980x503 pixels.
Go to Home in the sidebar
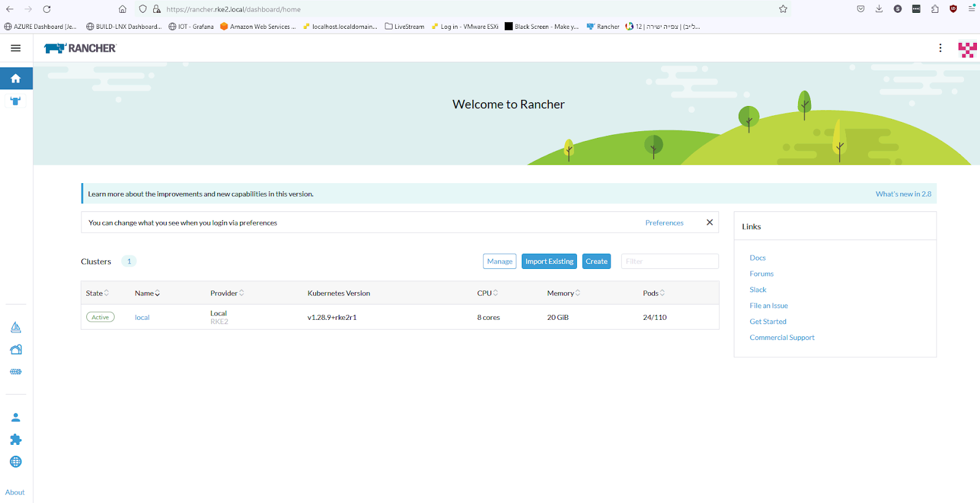coord(16,78)
